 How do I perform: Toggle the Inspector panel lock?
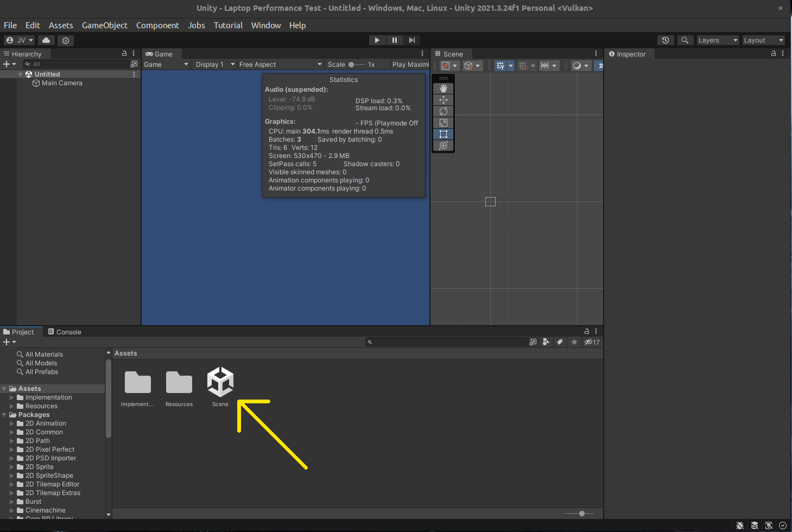point(774,53)
